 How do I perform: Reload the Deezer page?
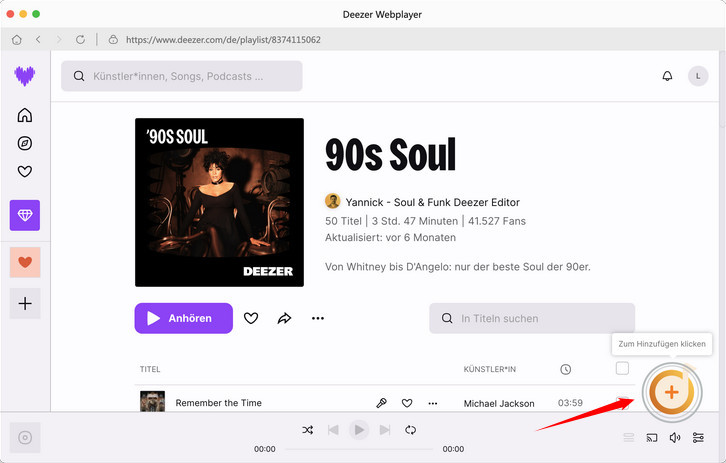pyautogui.click(x=80, y=39)
